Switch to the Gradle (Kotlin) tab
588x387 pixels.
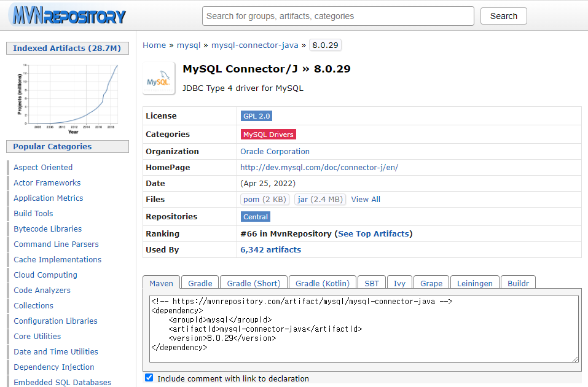tap(322, 283)
